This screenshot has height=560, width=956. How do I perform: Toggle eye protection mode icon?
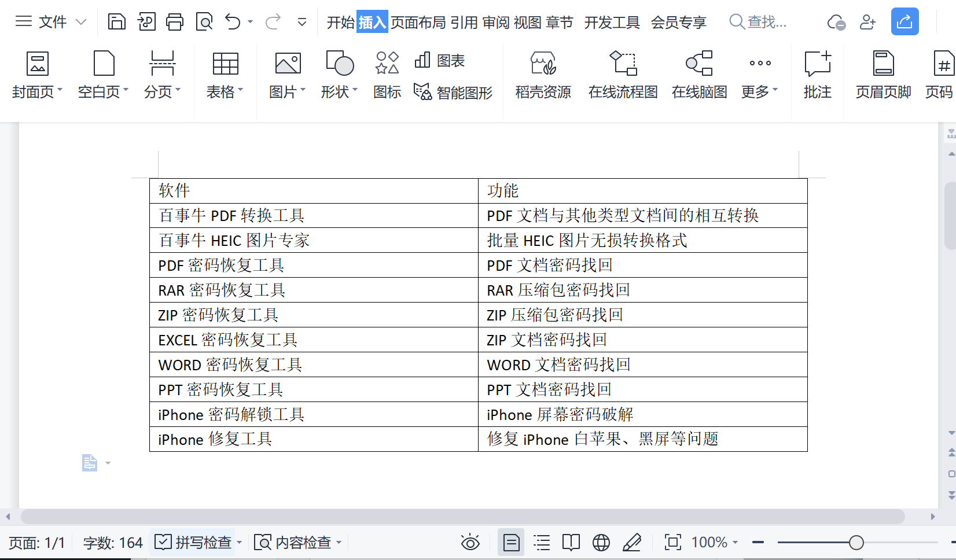tap(470, 543)
